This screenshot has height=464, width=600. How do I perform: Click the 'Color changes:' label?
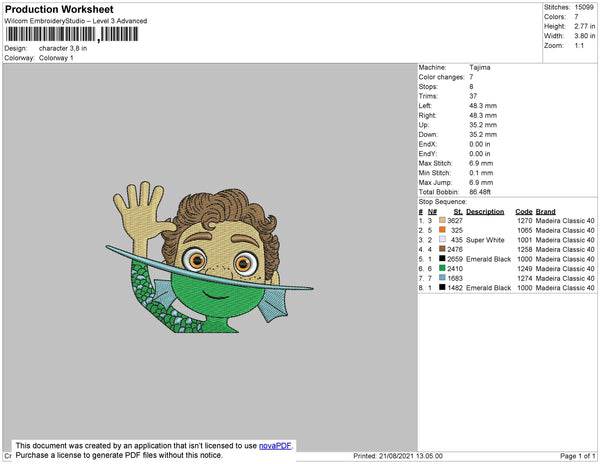point(441,77)
